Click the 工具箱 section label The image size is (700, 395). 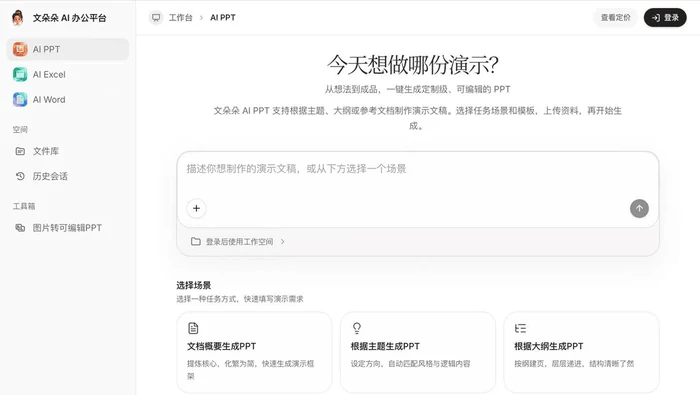[24, 206]
